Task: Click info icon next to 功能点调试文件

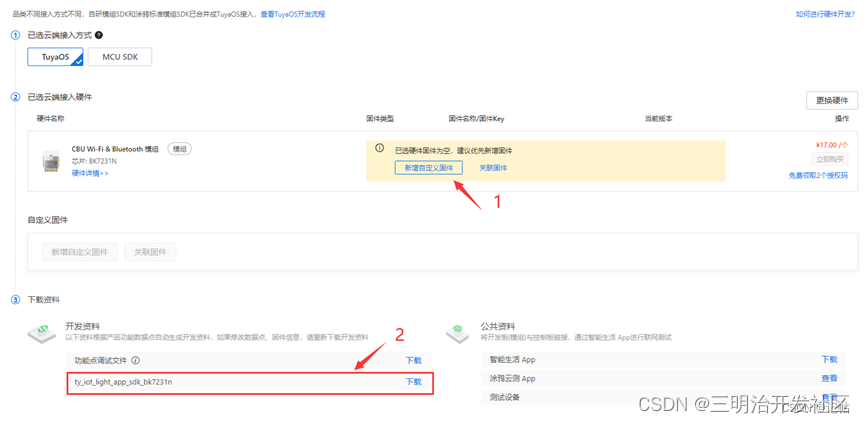Action: click(135, 361)
